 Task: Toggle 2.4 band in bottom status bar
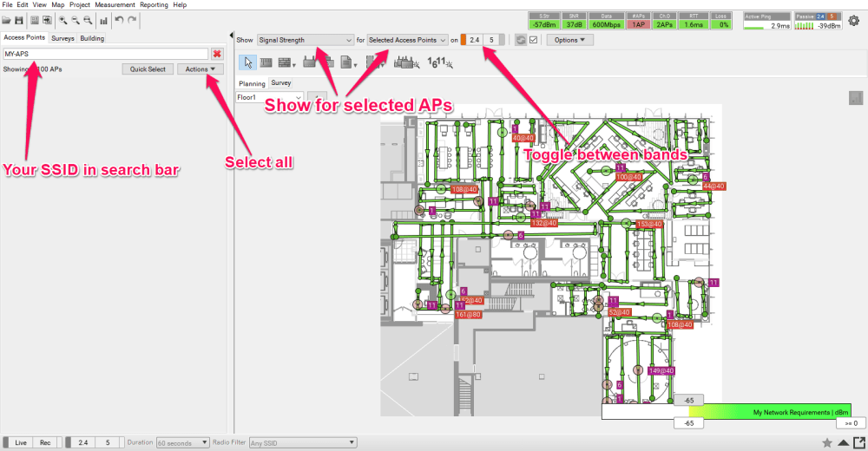coord(83,442)
